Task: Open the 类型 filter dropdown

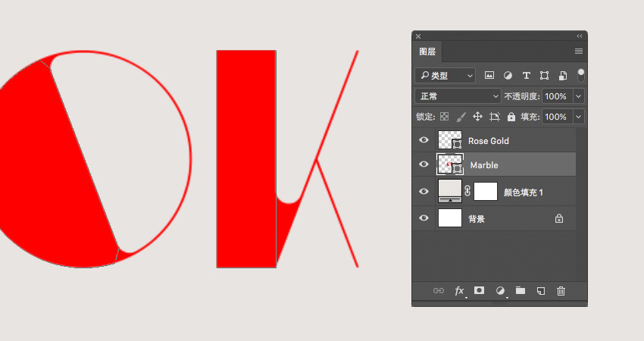Action: coord(445,76)
